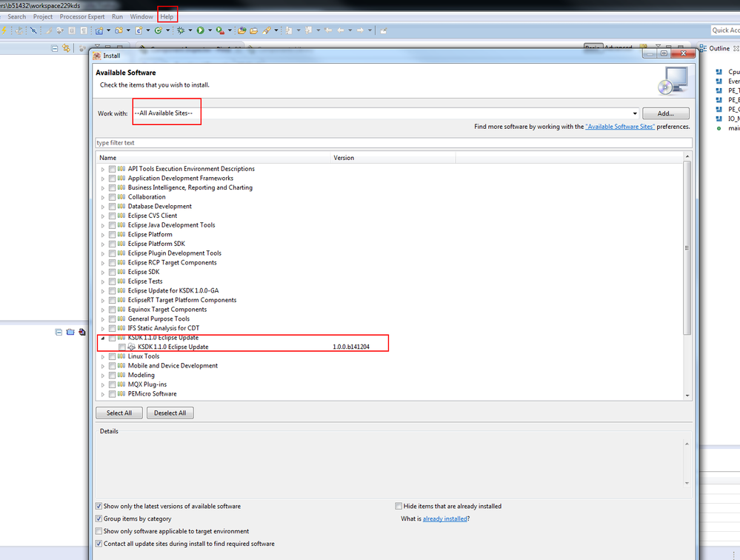Image resolution: width=740 pixels, height=560 pixels.
Task: Click the type filter text field
Action: (393, 143)
